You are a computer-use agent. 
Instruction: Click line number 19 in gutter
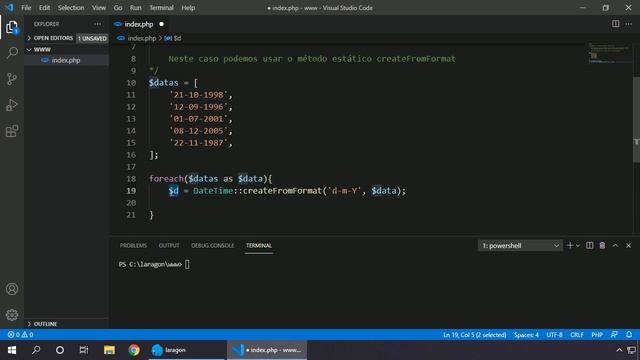[x=131, y=191]
